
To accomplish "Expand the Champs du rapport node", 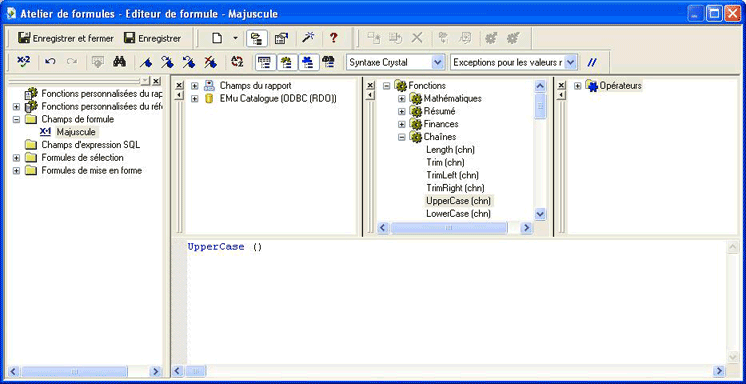I will coord(194,86).
